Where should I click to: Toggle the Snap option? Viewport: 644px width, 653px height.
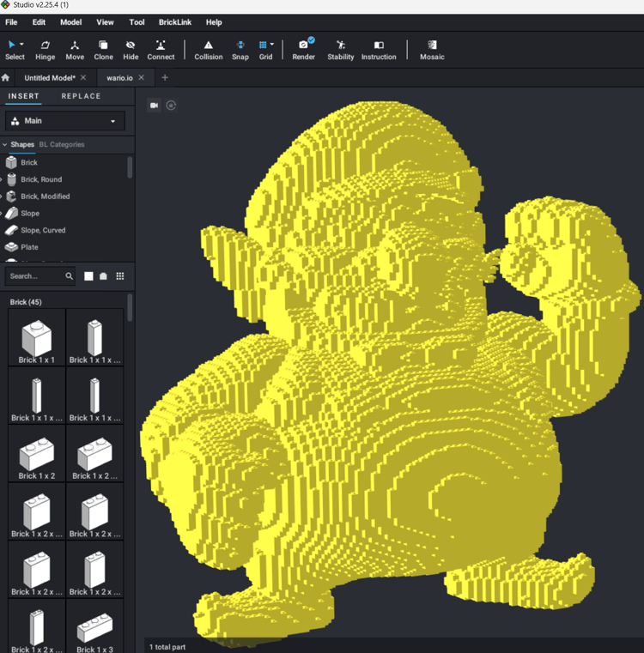[240, 50]
